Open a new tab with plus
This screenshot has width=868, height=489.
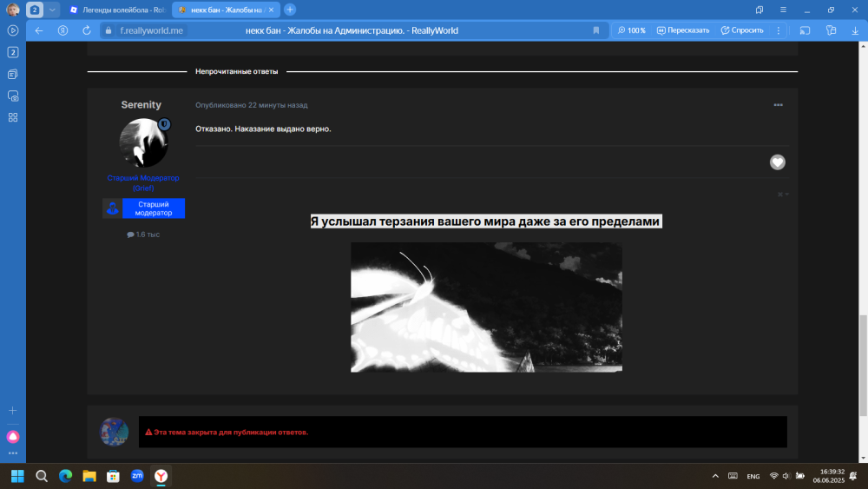[290, 10]
